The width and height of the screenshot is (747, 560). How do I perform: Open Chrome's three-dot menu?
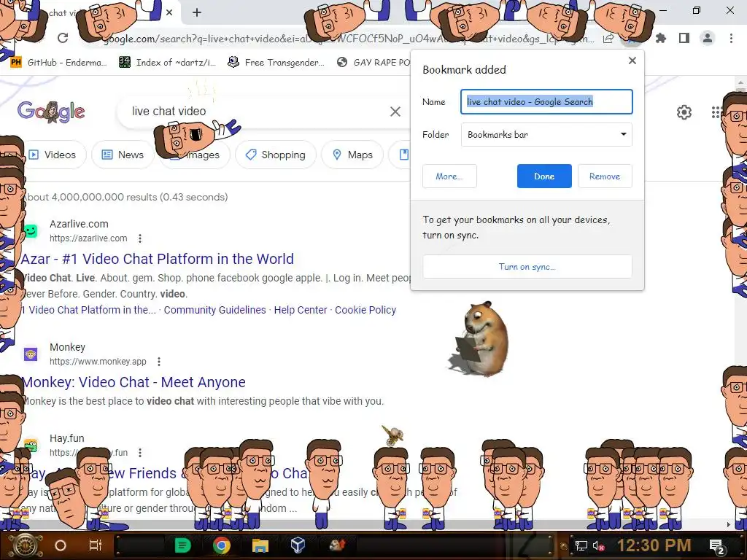731,38
